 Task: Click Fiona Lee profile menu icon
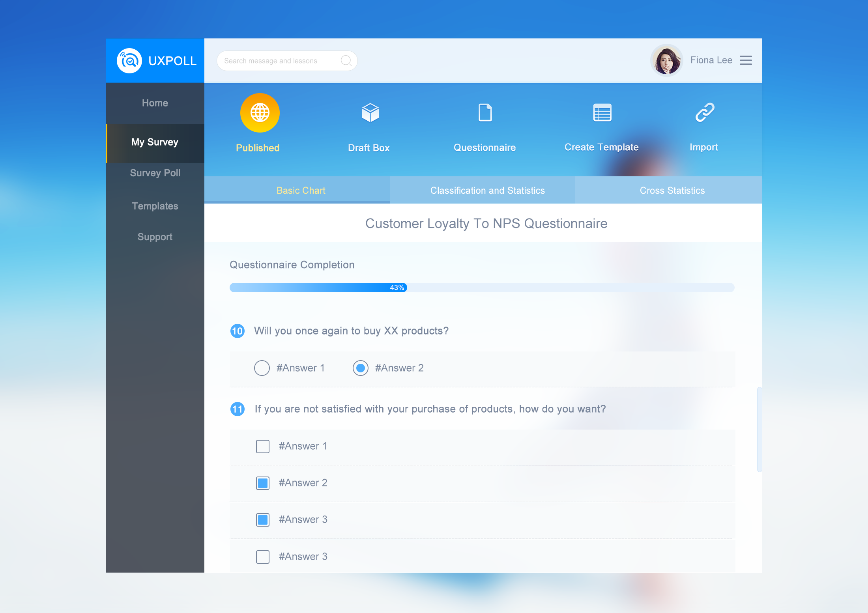pyautogui.click(x=748, y=60)
